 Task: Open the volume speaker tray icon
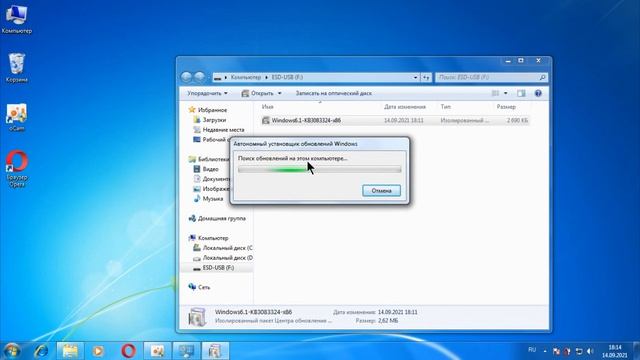590,351
